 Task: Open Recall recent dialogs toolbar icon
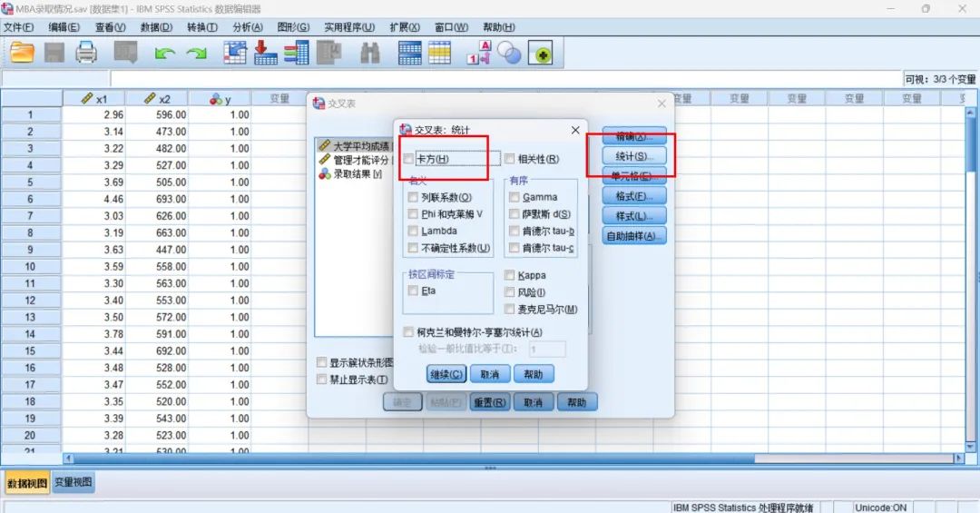[125, 53]
